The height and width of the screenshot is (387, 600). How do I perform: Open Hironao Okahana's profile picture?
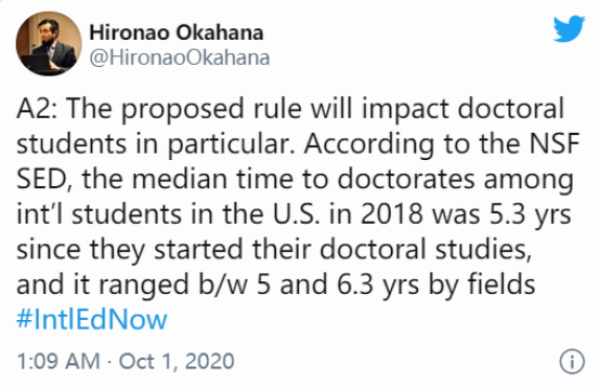click(x=49, y=43)
